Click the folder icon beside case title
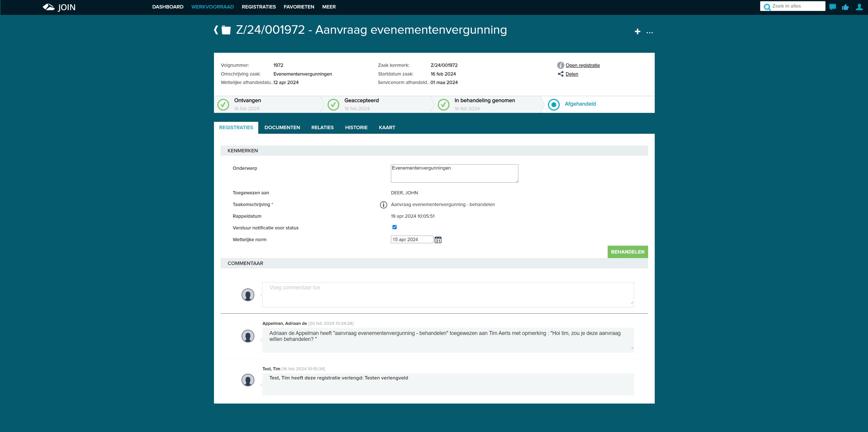This screenshot has height=432, width=868. click(226, 30)
